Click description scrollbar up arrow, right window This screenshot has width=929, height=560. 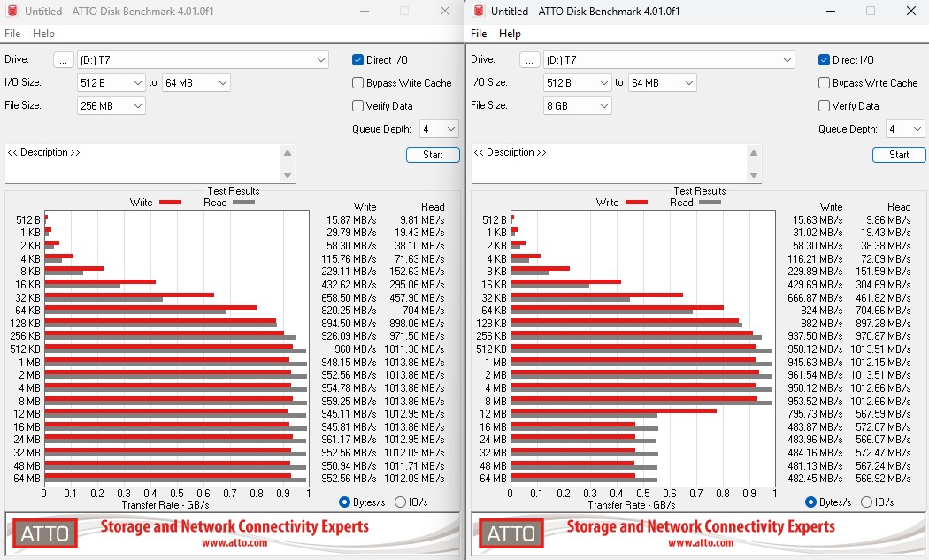click(x=754, y=153)
